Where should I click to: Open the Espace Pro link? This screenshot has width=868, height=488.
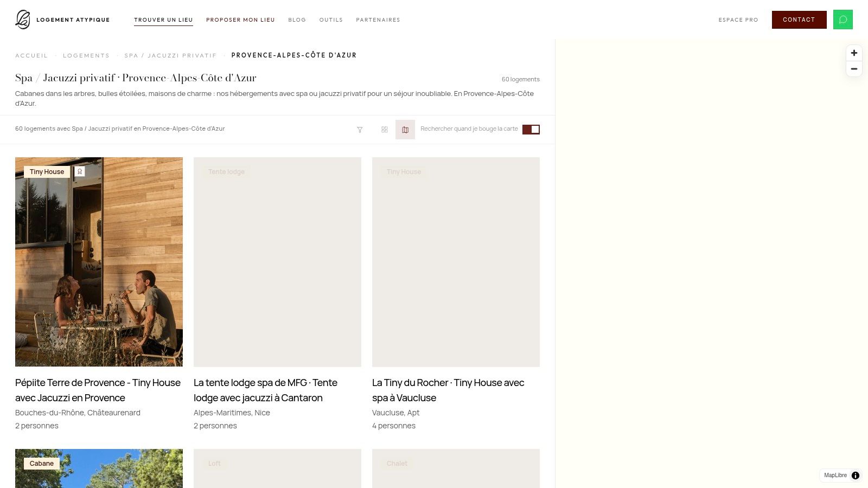(738, 20)
